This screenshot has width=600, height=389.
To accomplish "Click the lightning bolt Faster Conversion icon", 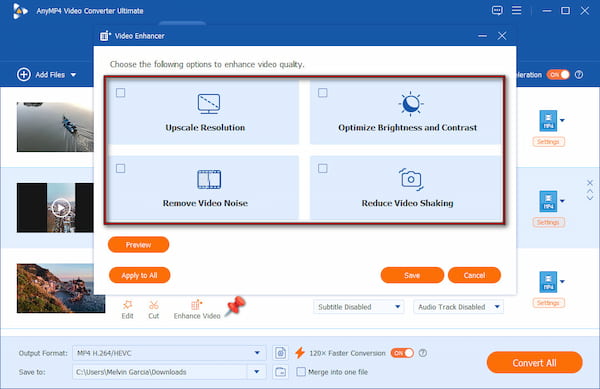I will 300,353.
